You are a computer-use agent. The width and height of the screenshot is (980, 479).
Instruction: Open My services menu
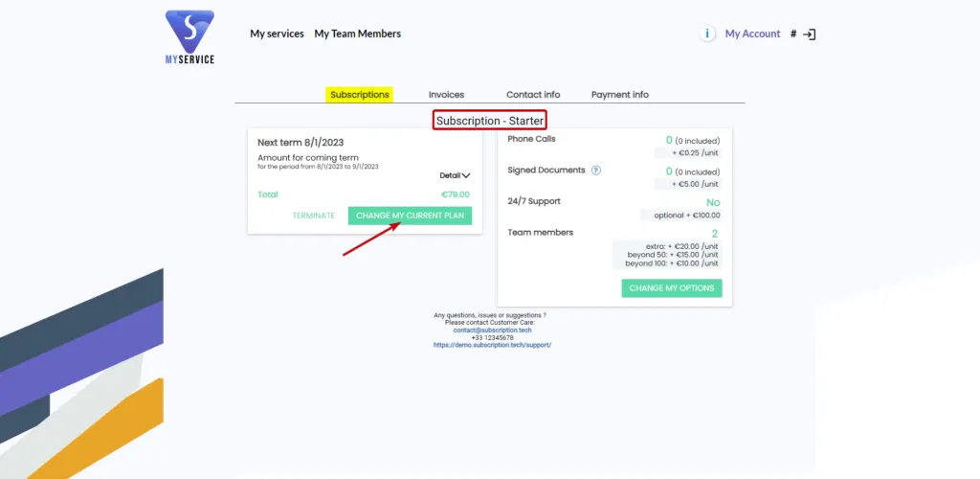277,34
